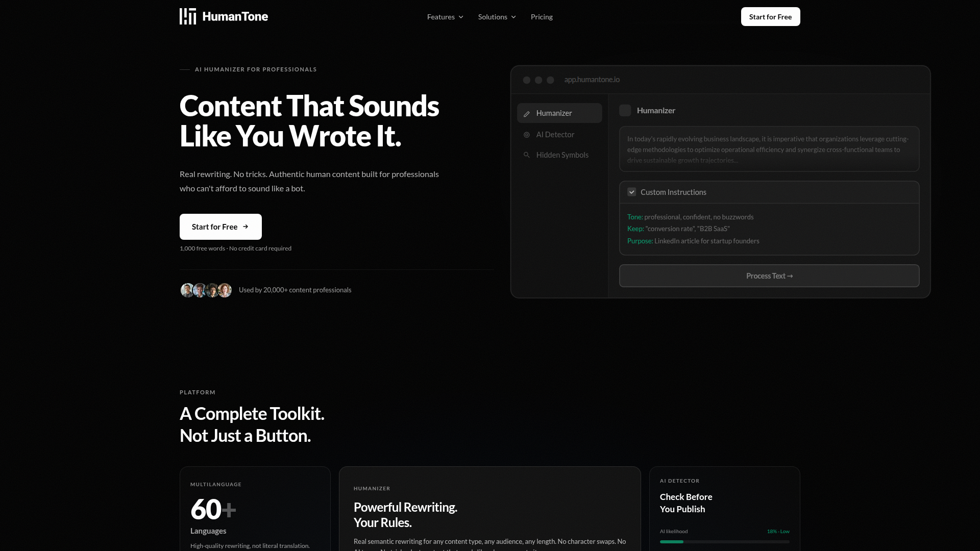Expand the Features dropdown menu
This screenshot has width=980, height=551.
(445, 17)
